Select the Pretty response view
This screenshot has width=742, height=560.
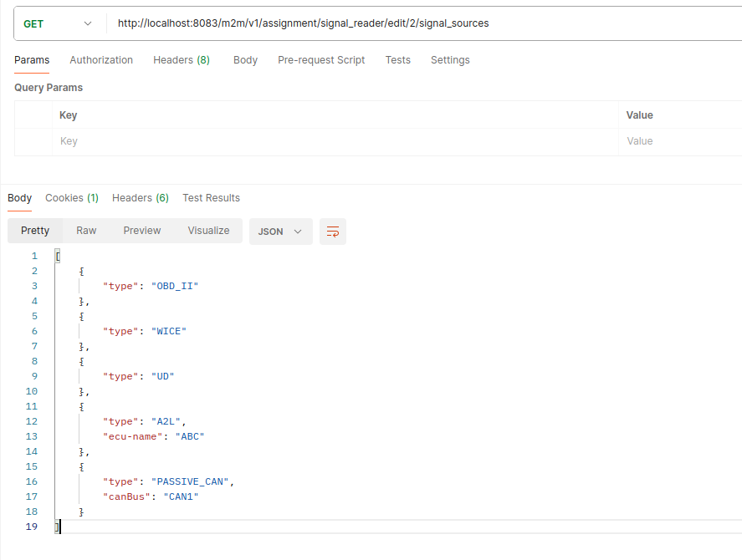click(35, 231)
